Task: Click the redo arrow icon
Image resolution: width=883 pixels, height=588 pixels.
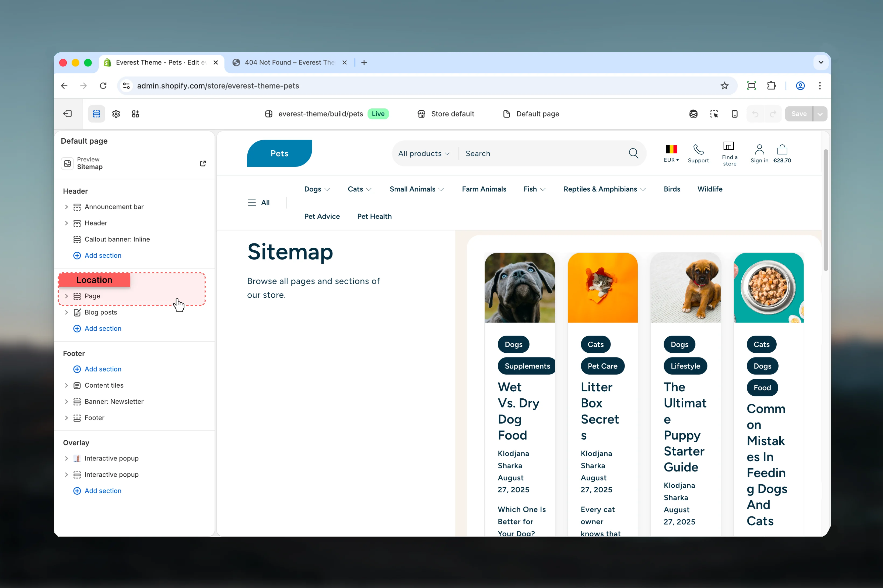Action: click(773, 114)
